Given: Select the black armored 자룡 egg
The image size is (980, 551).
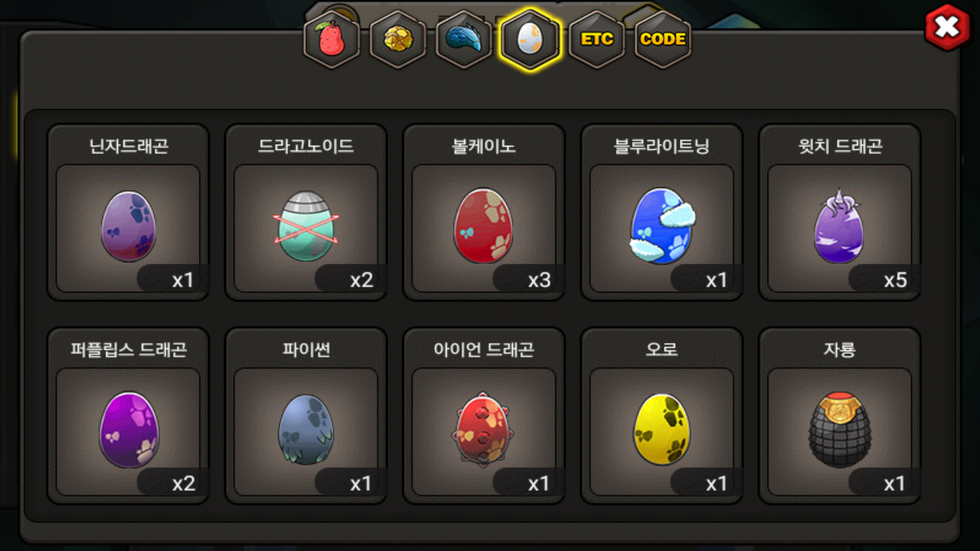Looking at the screenshot, I should click(840, 430).
